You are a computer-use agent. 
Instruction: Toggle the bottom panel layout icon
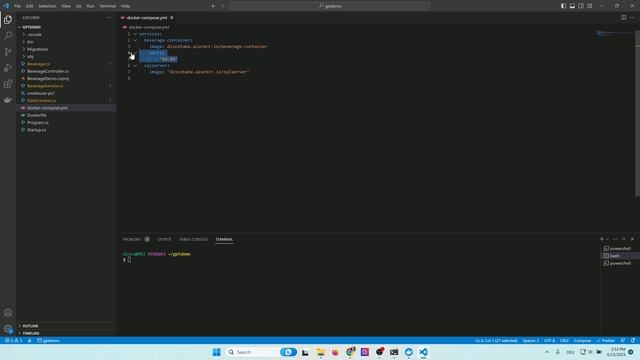(572, 6)
